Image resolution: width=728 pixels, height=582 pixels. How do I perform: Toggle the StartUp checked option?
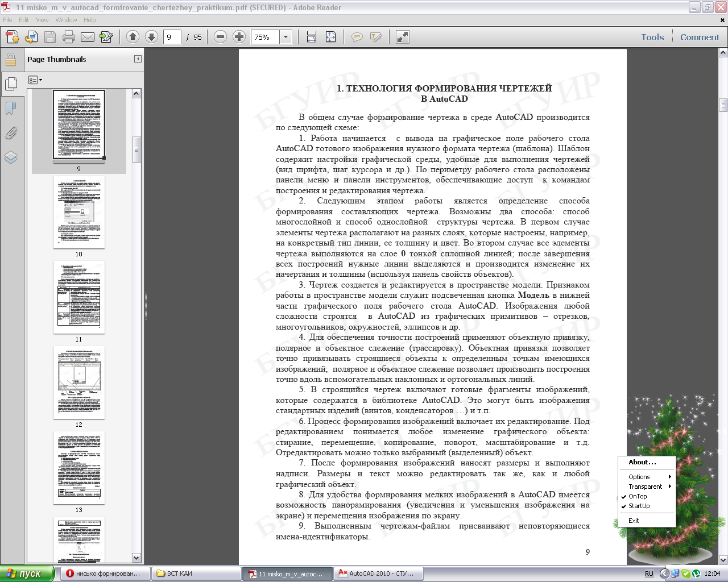pos(647,506)
